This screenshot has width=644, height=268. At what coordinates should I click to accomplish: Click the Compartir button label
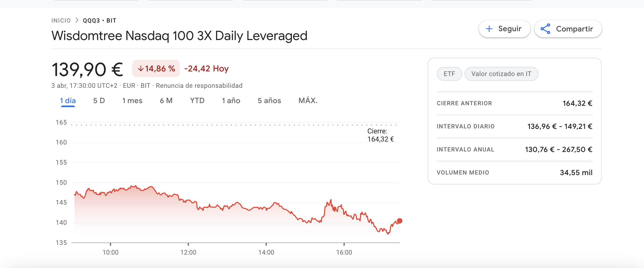tap(574, 29)
